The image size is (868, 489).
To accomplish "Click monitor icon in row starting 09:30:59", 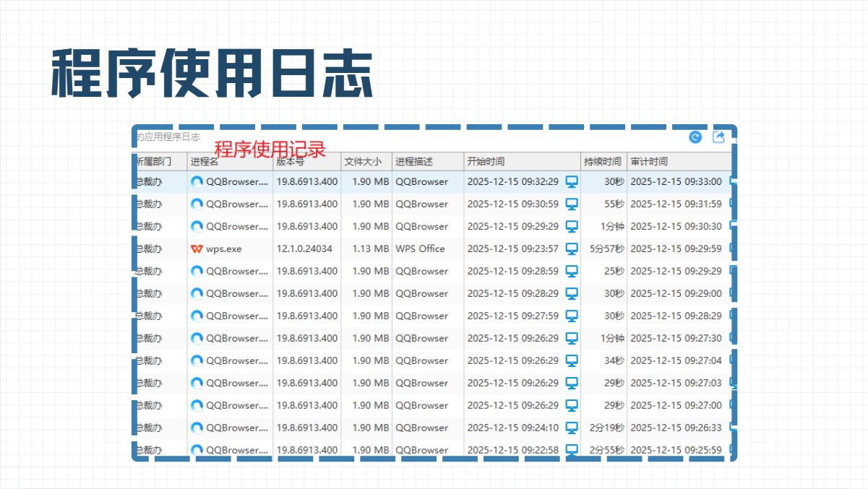I will click(572, 204).
